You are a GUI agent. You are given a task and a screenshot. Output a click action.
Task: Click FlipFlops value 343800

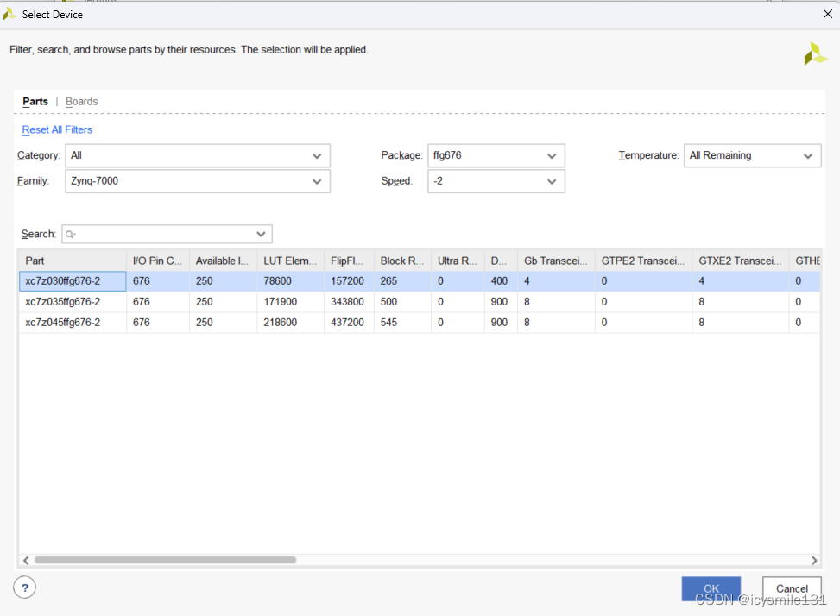coord(347,302)
